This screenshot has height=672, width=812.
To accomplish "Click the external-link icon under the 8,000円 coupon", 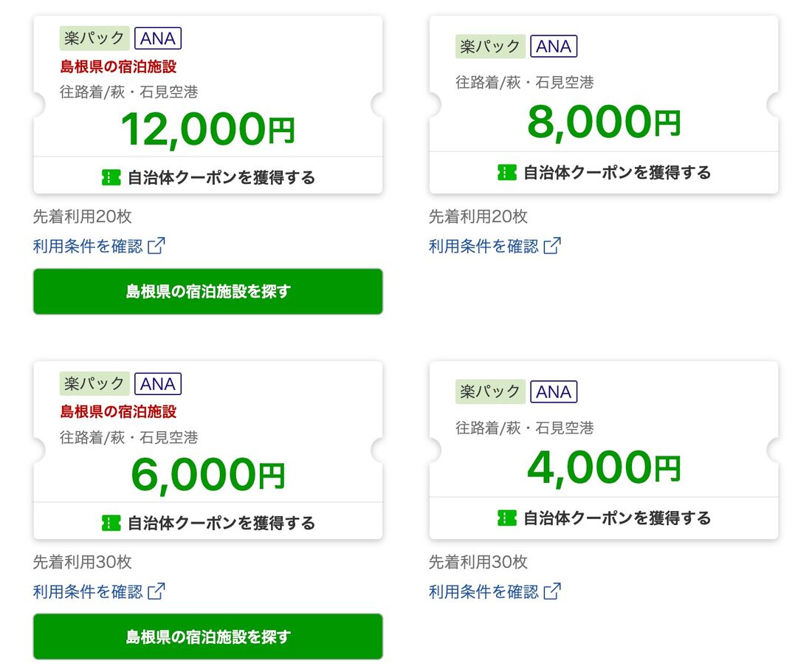I will coord(552,246).
